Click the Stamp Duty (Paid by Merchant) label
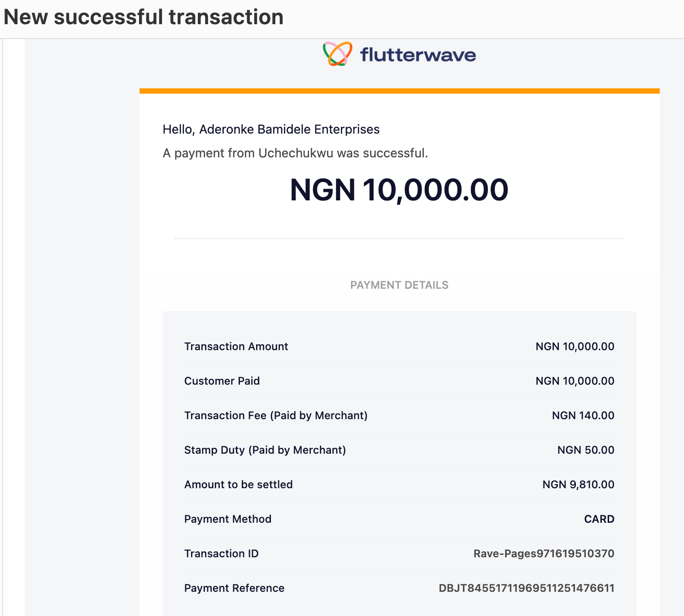 tap(265, 450)
